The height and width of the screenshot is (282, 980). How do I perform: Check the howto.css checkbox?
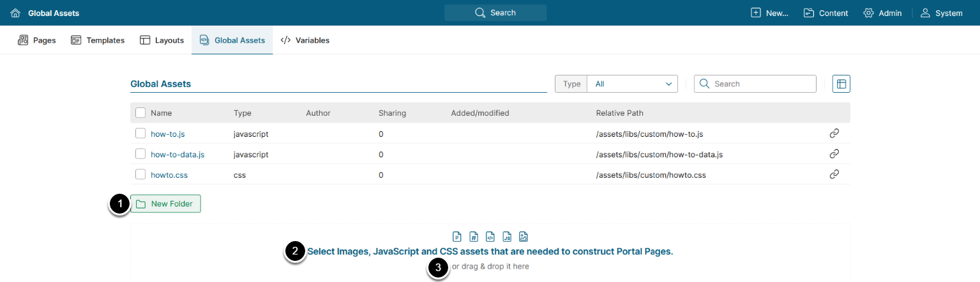140,175
